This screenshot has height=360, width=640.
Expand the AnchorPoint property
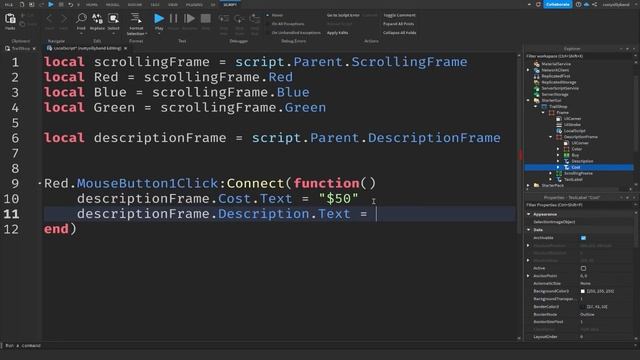[x=528, y=276]
